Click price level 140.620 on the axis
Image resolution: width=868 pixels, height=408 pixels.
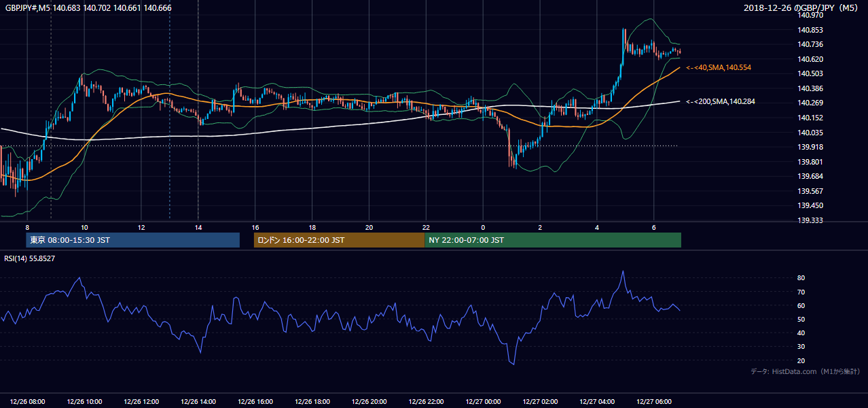point(810,60)
